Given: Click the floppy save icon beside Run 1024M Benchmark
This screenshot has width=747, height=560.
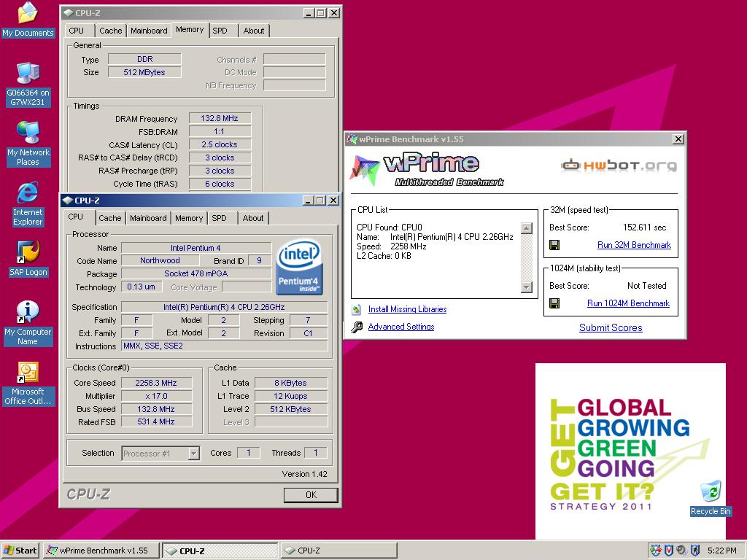Looking at the screenshot, I should (x=554, y=303).
